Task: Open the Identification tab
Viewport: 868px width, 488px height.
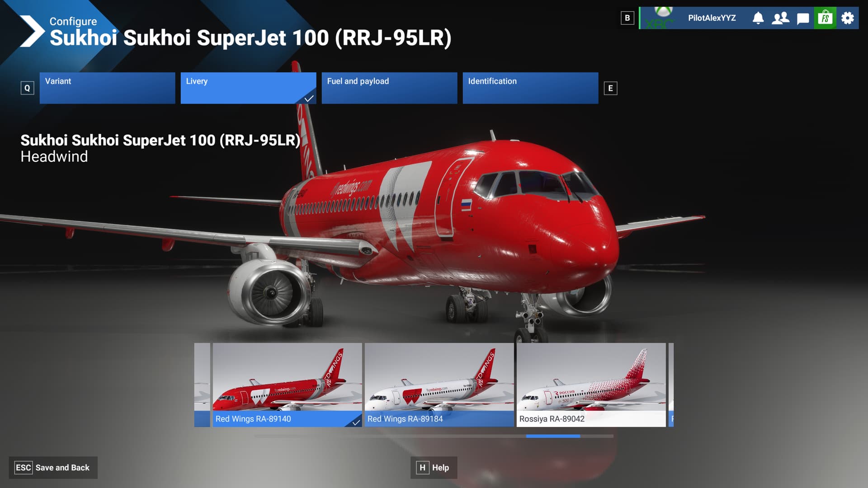Action: click(530, 88)
